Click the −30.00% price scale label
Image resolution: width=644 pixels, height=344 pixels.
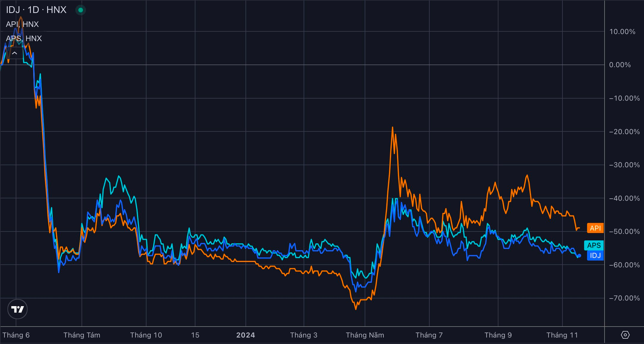coord(624,165)
